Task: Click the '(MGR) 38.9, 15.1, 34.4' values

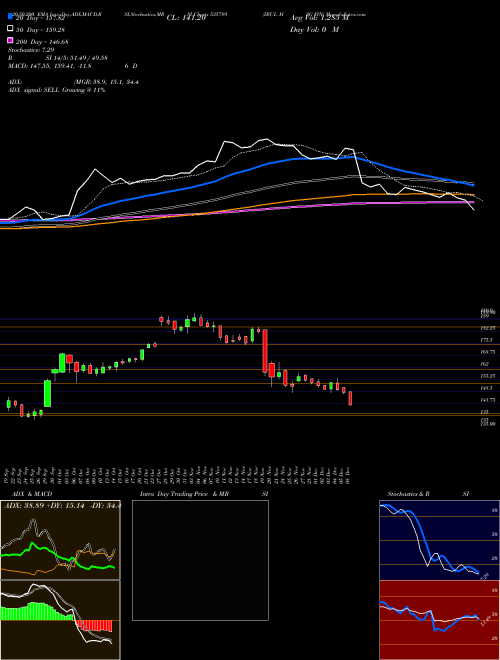Action: pos(106,82)
